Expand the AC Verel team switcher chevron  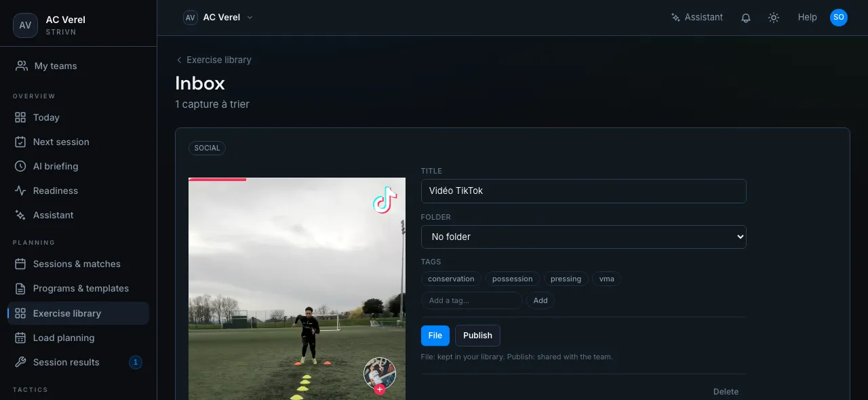(250, 18)
